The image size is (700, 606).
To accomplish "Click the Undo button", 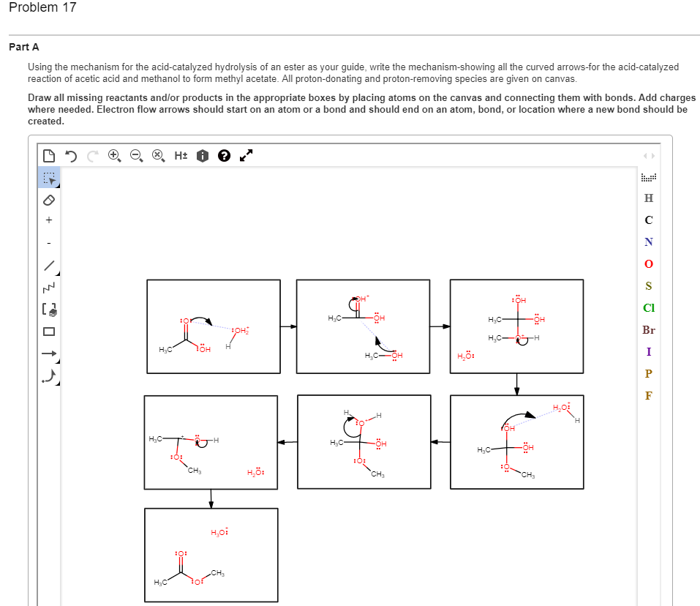I will 71,155.
